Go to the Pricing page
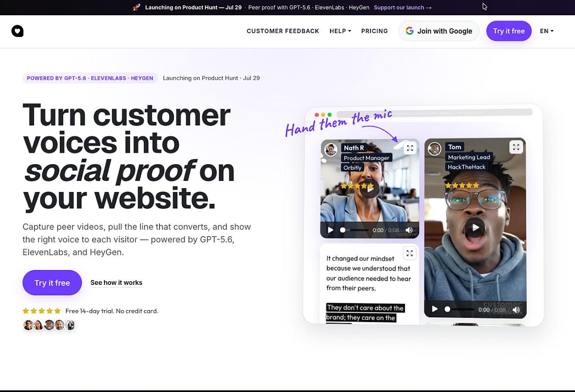 (374, 31)
